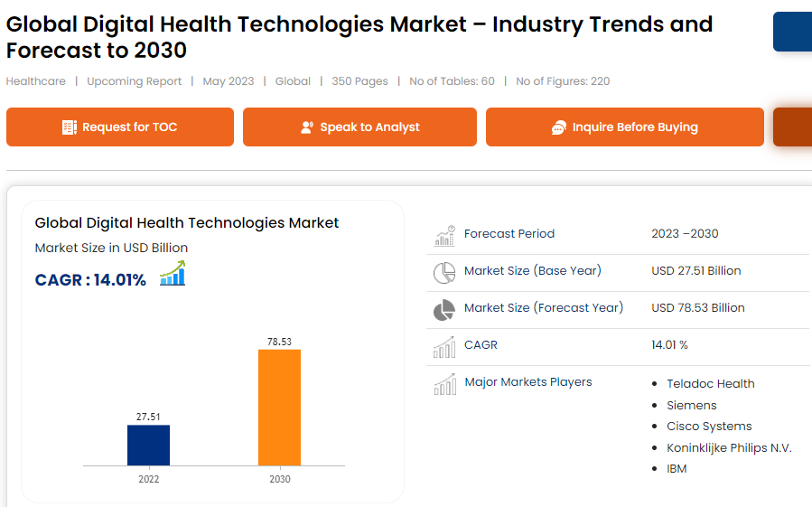Click the partially visible blue button top right
Screen dimensions: 812x507
792,32
